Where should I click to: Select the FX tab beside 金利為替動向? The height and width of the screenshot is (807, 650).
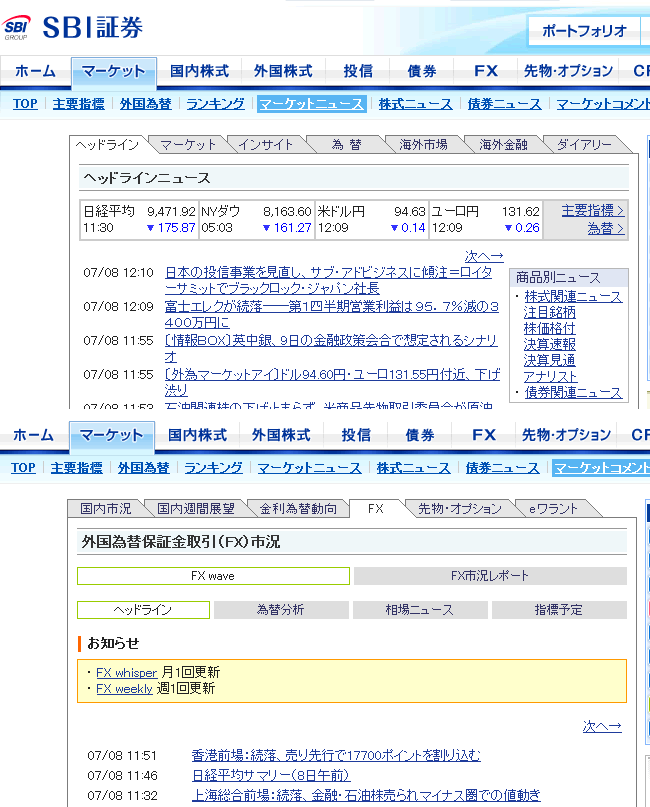click(x=376, y=508)
